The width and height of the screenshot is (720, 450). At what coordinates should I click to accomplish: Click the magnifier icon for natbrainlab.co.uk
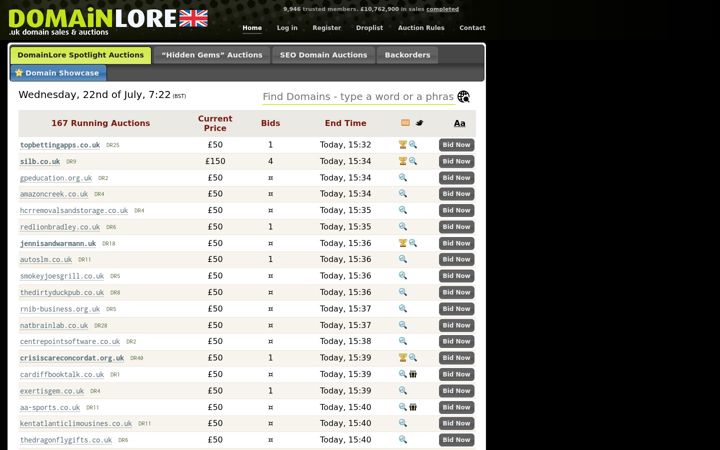[403, 325]
